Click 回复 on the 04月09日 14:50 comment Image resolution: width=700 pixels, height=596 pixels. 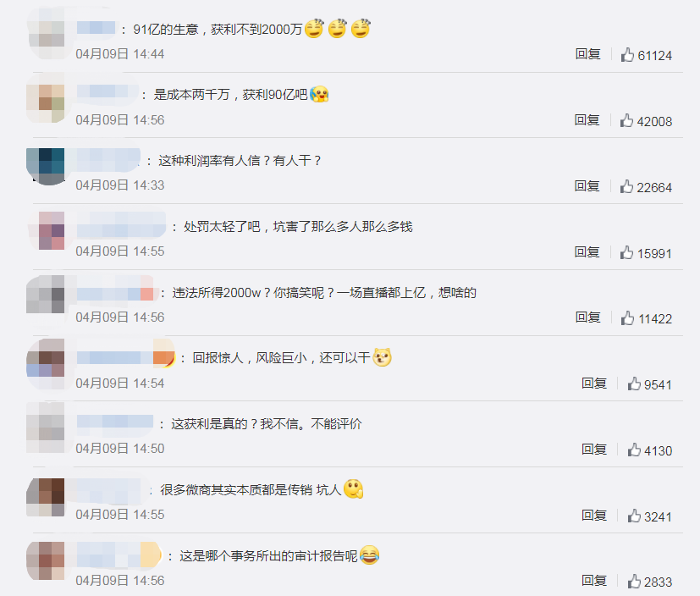point(593,450)
